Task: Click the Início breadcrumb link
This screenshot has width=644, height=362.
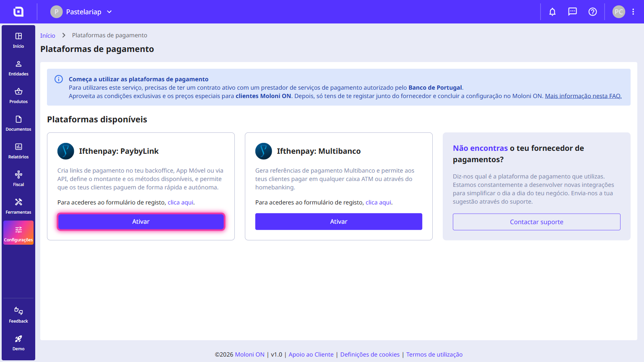Action: pyautogui.click(x=48, y=36)
